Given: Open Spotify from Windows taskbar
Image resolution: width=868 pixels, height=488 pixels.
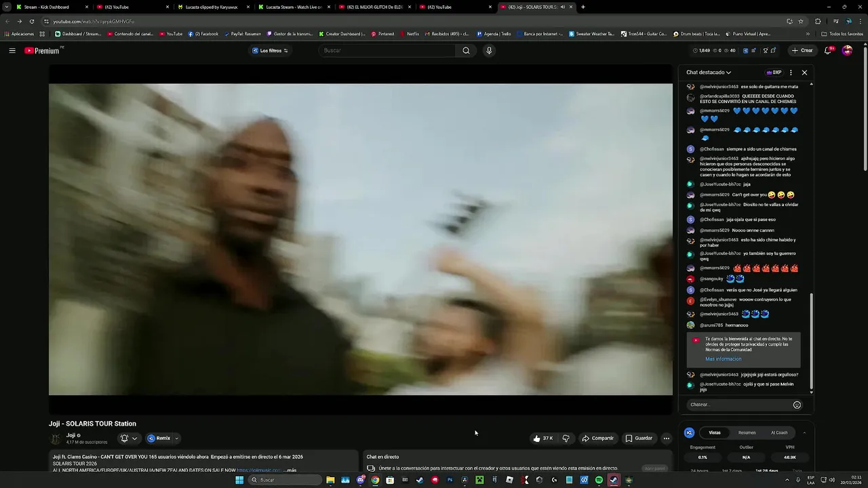Looking at the screenshot, I should click(x=599, y=480).
